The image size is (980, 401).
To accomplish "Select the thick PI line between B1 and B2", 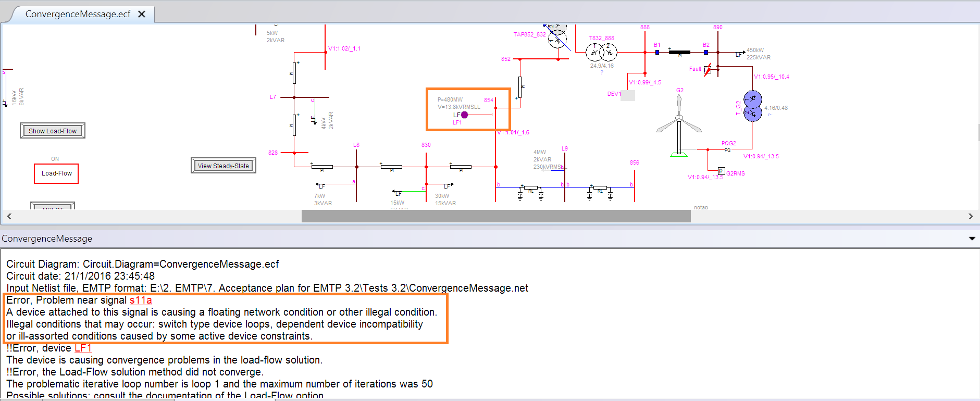I will (679, 52).
